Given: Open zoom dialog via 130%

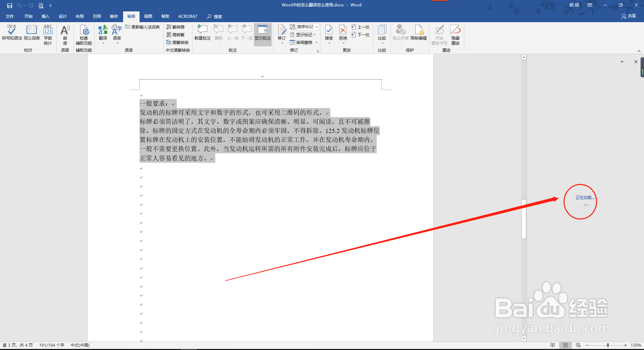Looking at the screenshot, I should tap(636, 345).
